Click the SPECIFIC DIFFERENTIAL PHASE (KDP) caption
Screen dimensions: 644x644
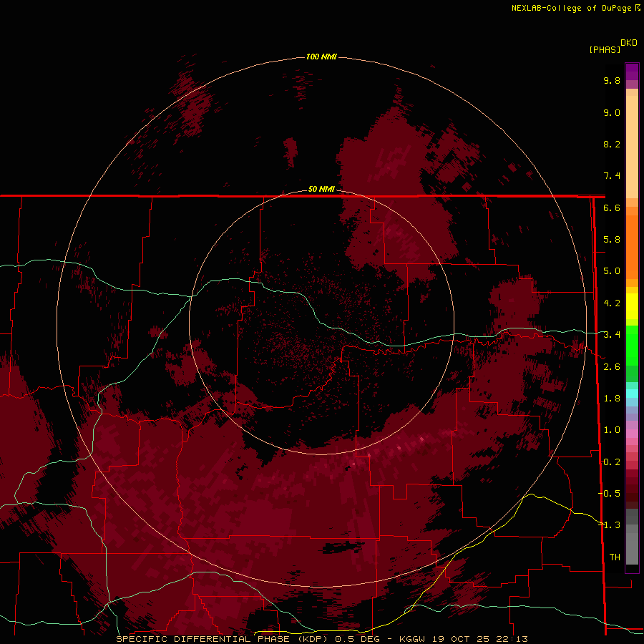point(222,639)
